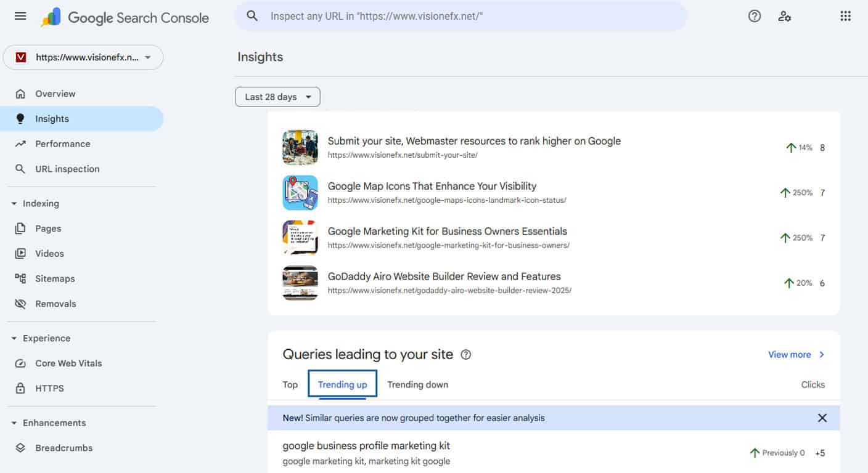Open the Last 28 days date filter
Screen dimensions: 868x473
tap(277, 97)
